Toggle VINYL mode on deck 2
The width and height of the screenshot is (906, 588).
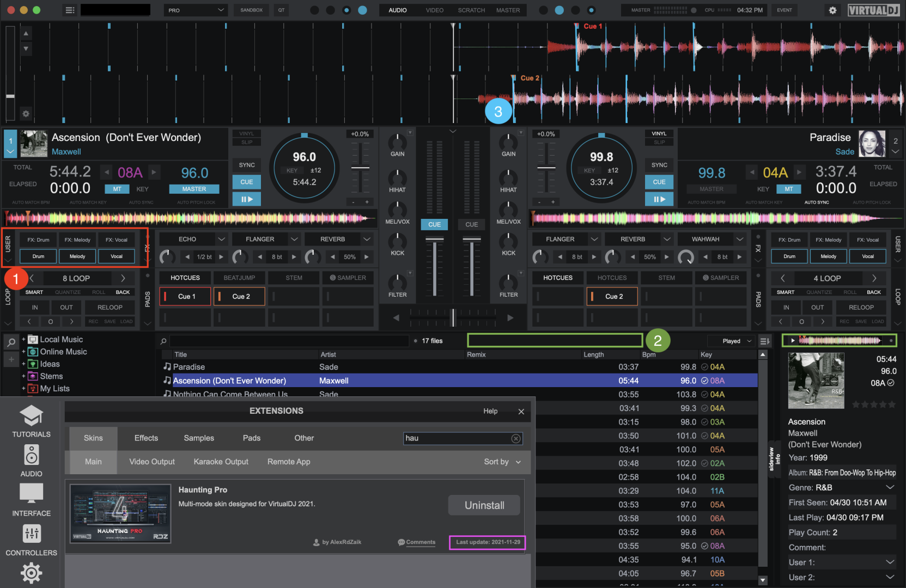(659, 133)
